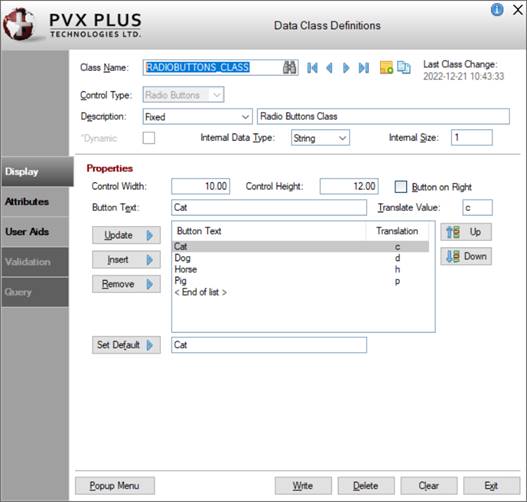Go to previous class record arrow

click(x=329, y=68)
